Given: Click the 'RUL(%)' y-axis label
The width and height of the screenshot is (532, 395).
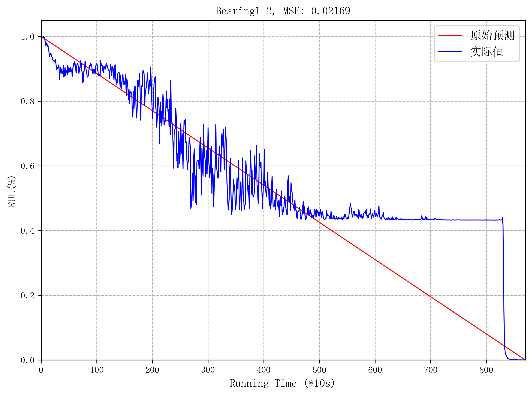Looking at the screenshot, I should pos(12,191).
